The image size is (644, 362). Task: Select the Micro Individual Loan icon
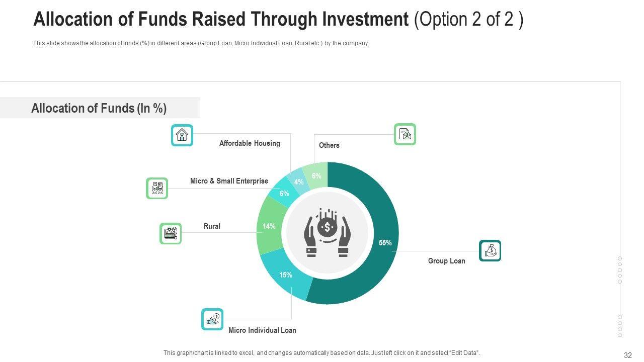coord(212,319)
